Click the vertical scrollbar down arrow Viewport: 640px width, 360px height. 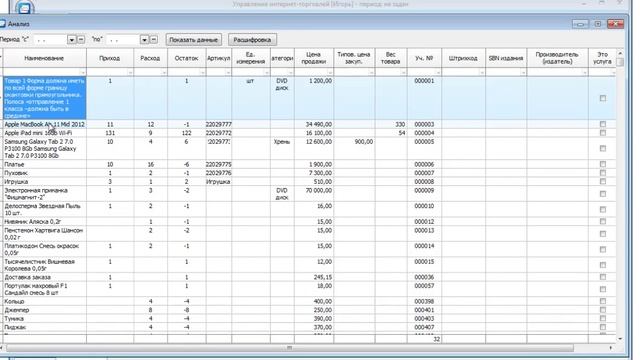point(620,338)
